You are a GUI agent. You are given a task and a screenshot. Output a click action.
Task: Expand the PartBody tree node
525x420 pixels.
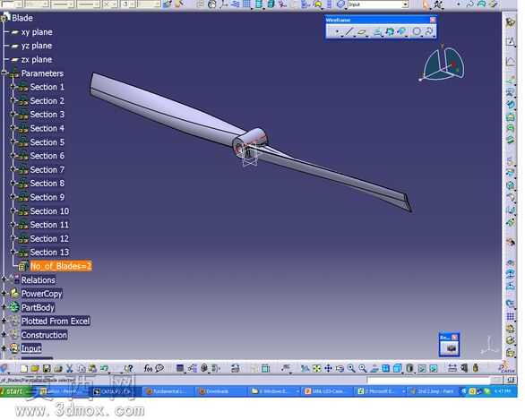coord(4,307)
